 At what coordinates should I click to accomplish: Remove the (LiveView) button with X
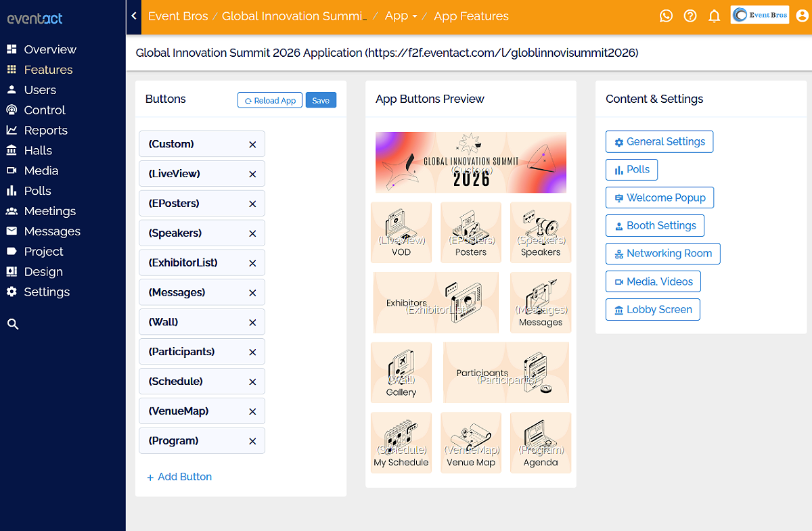pyautogui.click(x=252, y=174)
